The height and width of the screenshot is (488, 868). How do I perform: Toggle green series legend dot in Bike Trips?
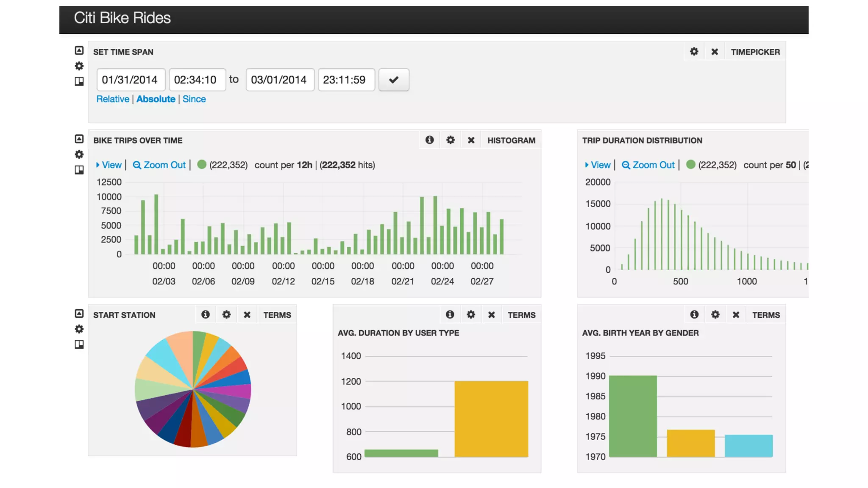[x=202, y=164]
